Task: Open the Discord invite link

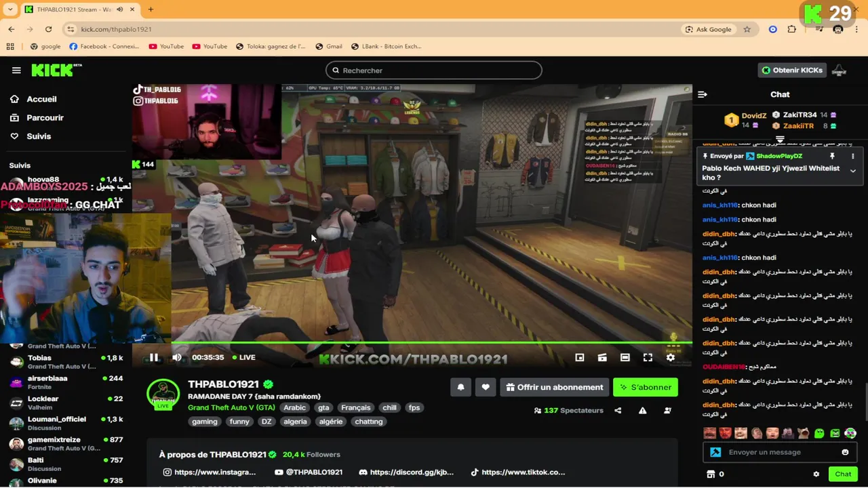Action: click(x=406, y=472)
